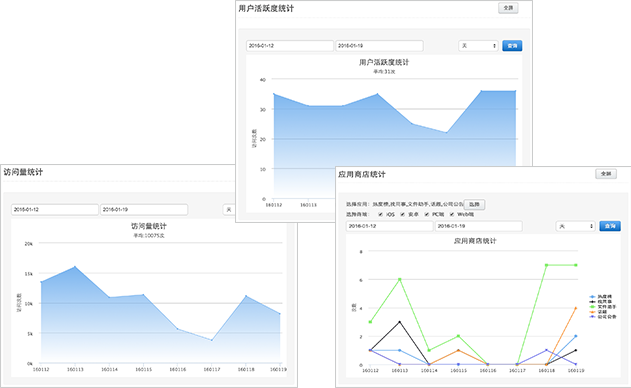Click black data point at 160113 value 3

coord(400,322)
